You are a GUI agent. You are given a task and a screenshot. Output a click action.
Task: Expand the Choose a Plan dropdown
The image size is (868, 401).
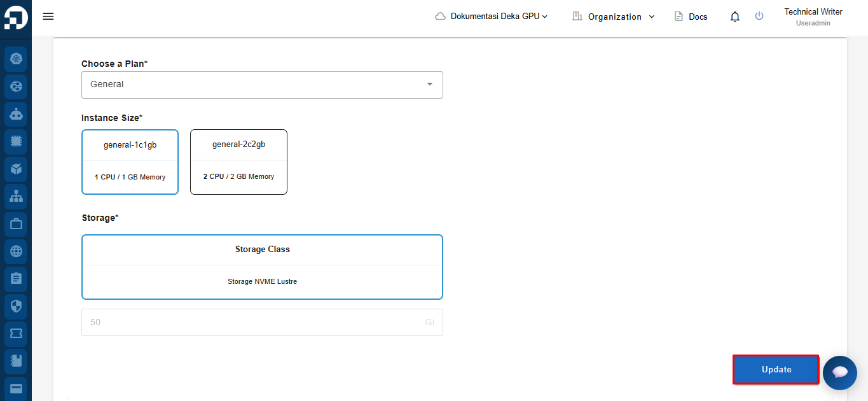pos(262,85)
